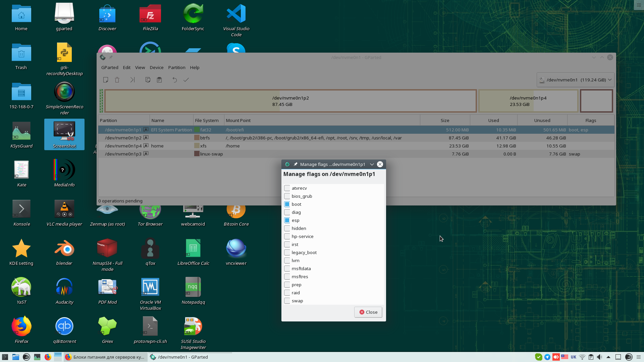644x362 pixels.
Task: Click the apply all operations checkmark icon
Action: 186,80
